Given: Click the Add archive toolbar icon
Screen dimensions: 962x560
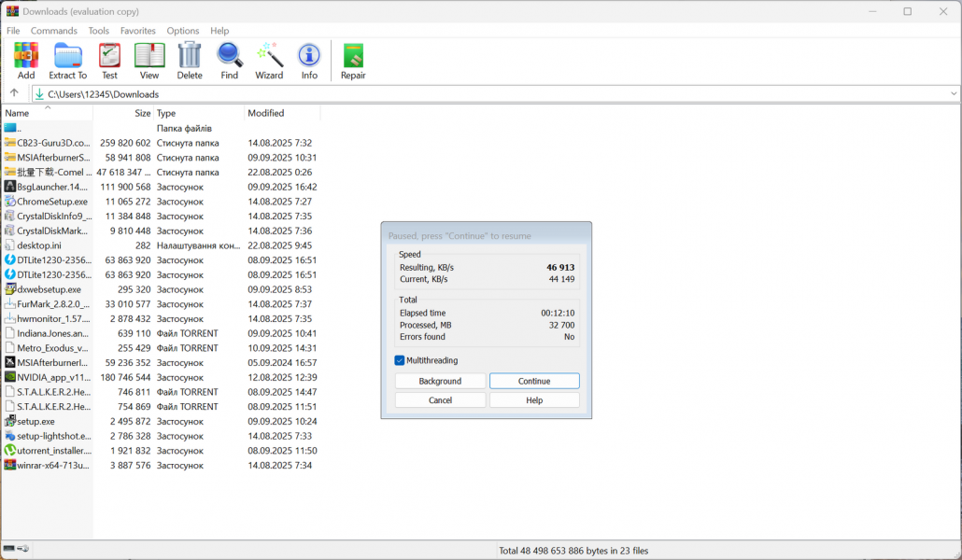Looking at the screenshot, I should 26,58.
